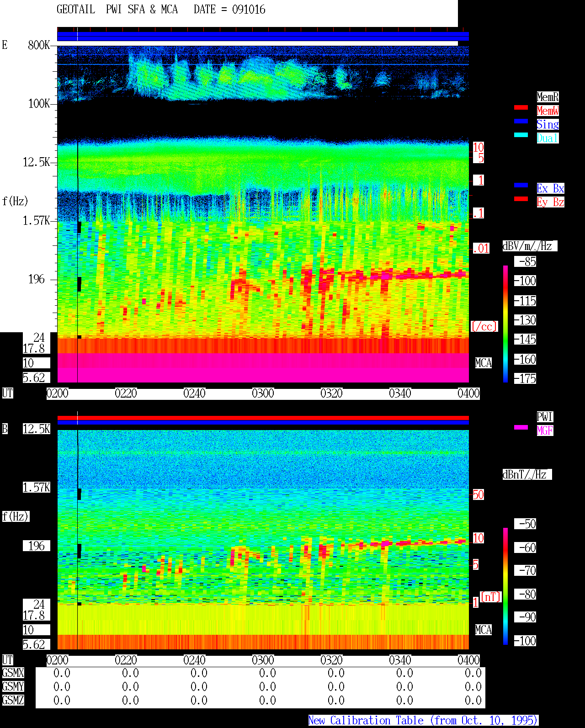The height and width of the screenshot is (728, 585).
Task: Click the GSMY row label
Action: tap(13, 686)
